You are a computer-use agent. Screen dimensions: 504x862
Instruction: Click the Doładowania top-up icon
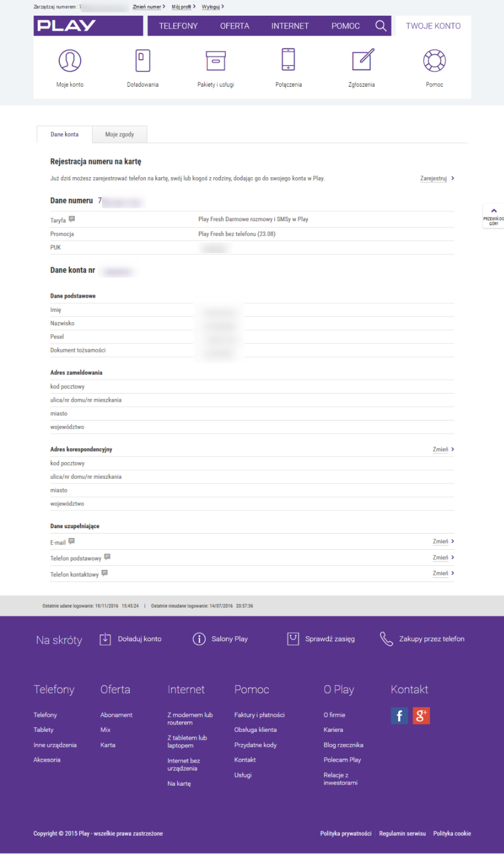pos(143,61)
